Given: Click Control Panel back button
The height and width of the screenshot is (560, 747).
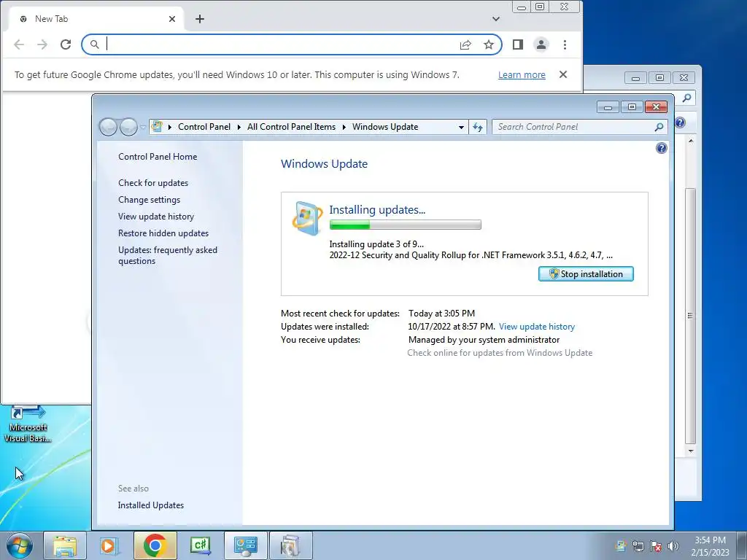Looking at the screenshot, I should tap(108, 127).
